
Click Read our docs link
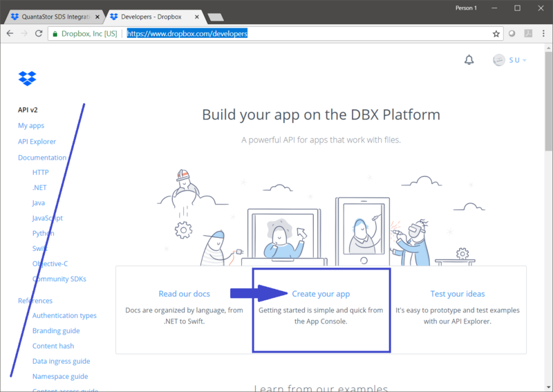184,294
